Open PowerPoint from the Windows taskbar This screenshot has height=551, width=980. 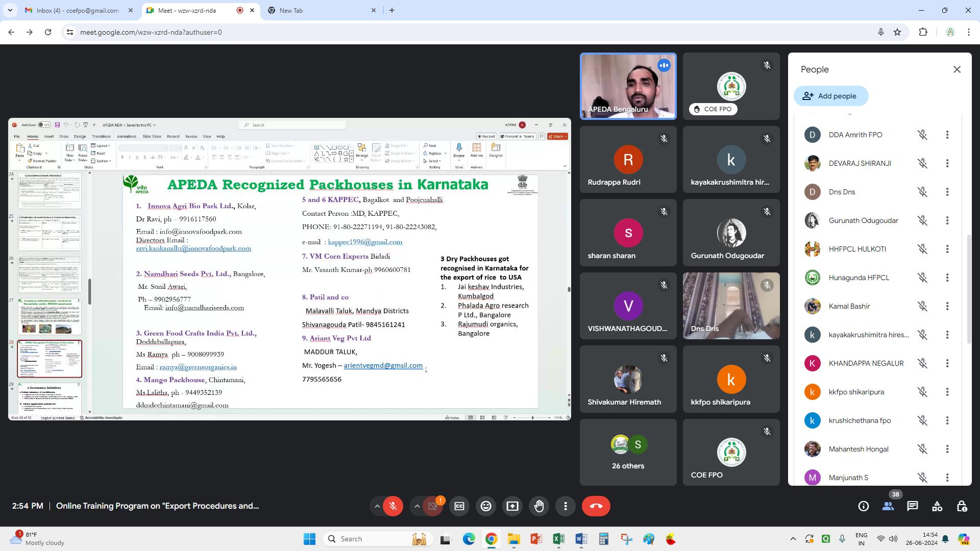(536, 539)
